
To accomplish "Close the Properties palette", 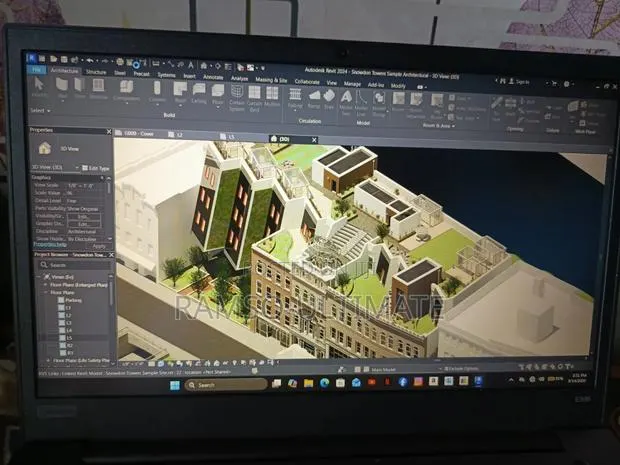I will click(109, 131).
